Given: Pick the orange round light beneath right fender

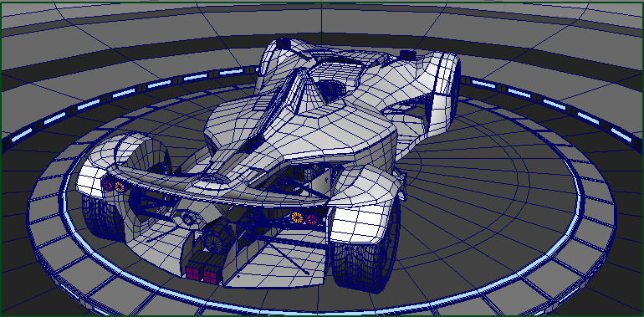Looking at the screenshot, I should [x=297, y=217].
